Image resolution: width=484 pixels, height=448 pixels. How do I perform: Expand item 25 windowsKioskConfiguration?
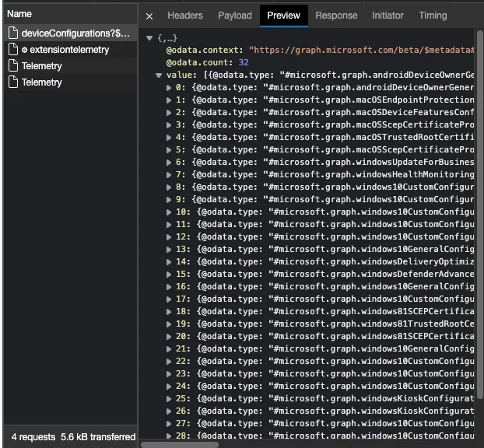(x=169, y=399)
